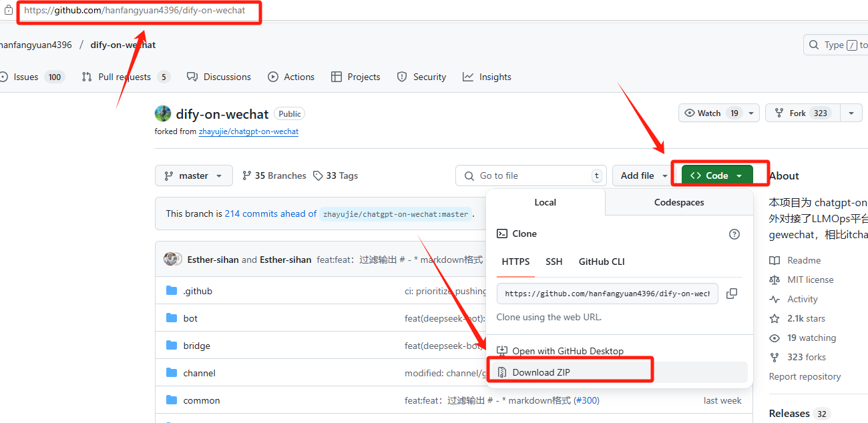Click in the Go to file search field
Image resolution: width=868 pixels, height=423 pixels.
click(x=531, y=175)
